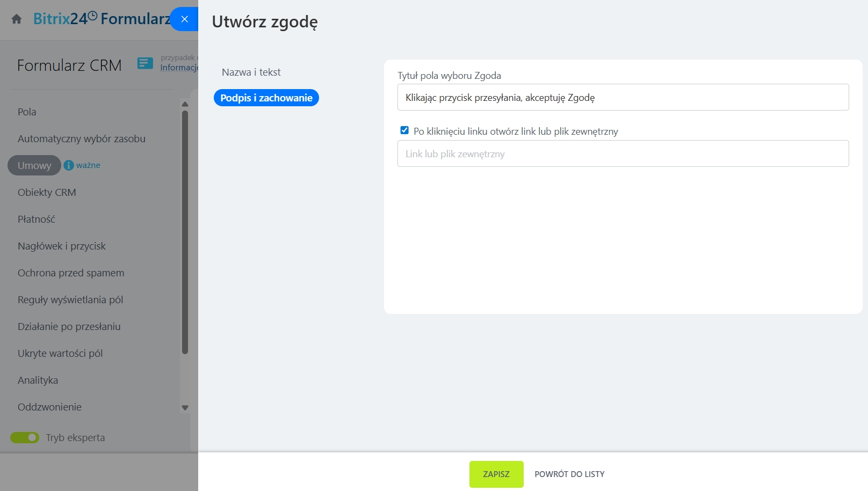Select Ochrona przed spamem menu item
The image size is (868, 491).
pyautogui.click(x=71, y=273)
